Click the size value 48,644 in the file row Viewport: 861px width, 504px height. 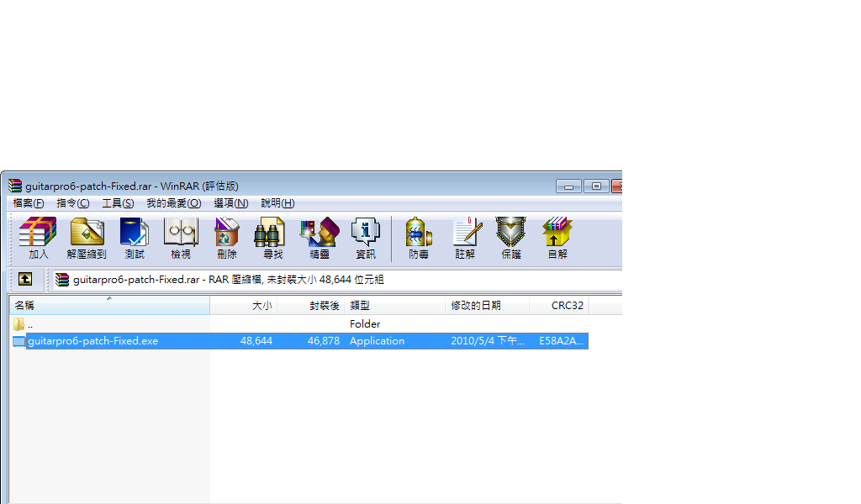pos(256,341)
